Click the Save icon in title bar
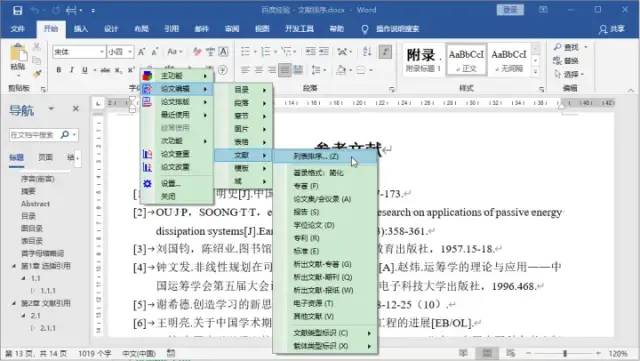This screenshot has height=361, width=640. click(x=17, y=10)
